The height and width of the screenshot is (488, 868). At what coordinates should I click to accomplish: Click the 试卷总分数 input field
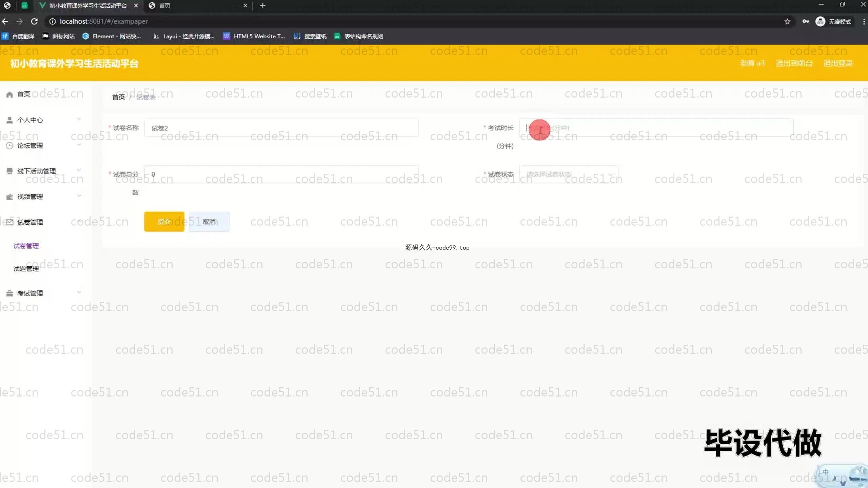(281, 174)
